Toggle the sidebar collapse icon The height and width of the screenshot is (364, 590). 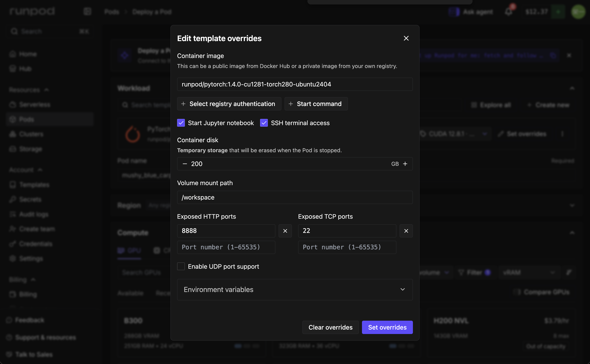[87, 11]
